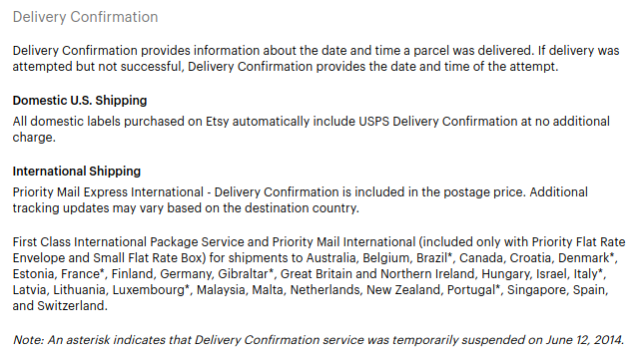Click the date June 12, 2014
This screenshot has height=359, width=644.
click(x=585, y=340)
